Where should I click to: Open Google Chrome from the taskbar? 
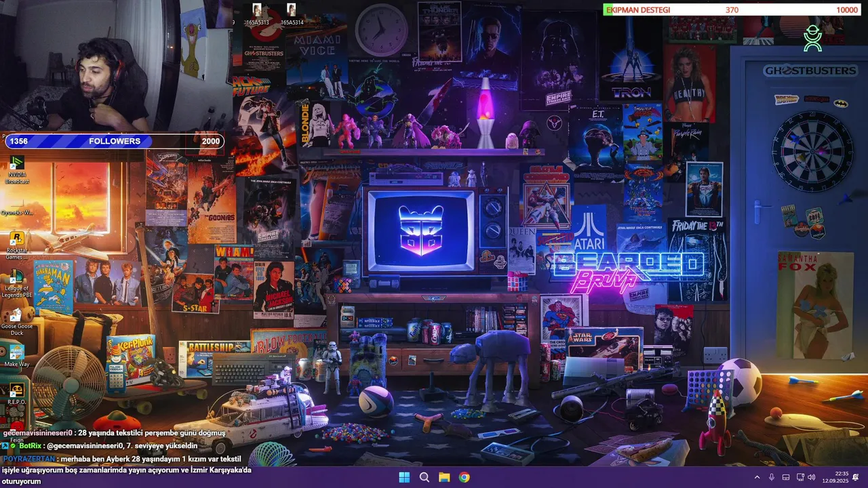464,477
